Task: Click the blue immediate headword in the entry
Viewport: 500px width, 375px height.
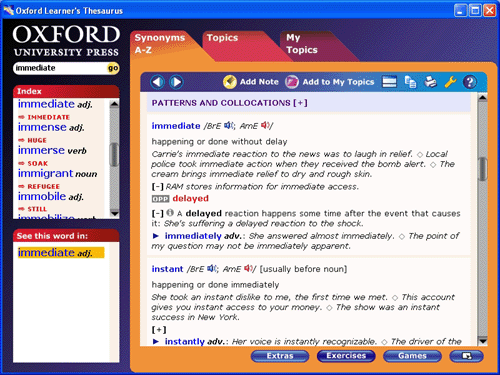Action: [x=176, y=126]
